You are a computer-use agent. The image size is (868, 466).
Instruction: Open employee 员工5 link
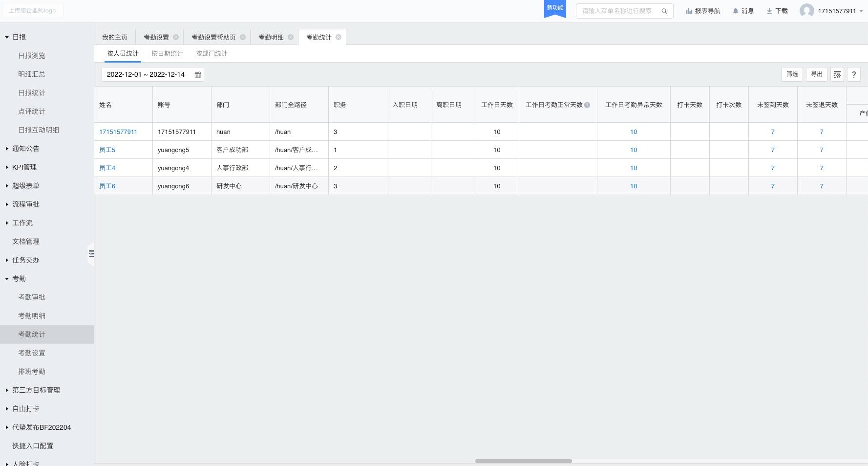pyautogui.click(x=107, y=150)
